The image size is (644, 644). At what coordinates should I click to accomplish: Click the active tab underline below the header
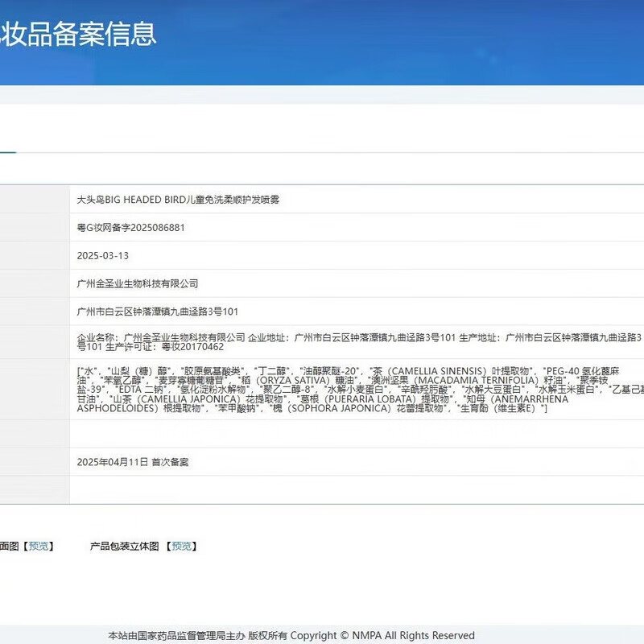(8, 152)
